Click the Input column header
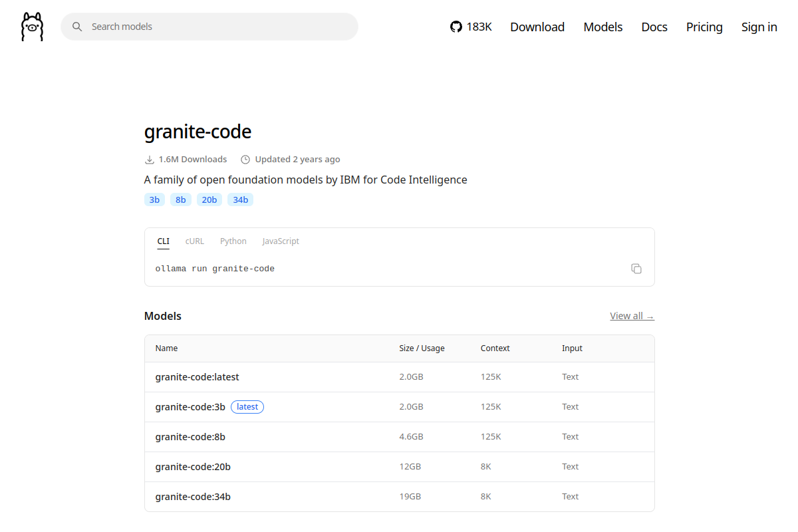 [572, 348]
